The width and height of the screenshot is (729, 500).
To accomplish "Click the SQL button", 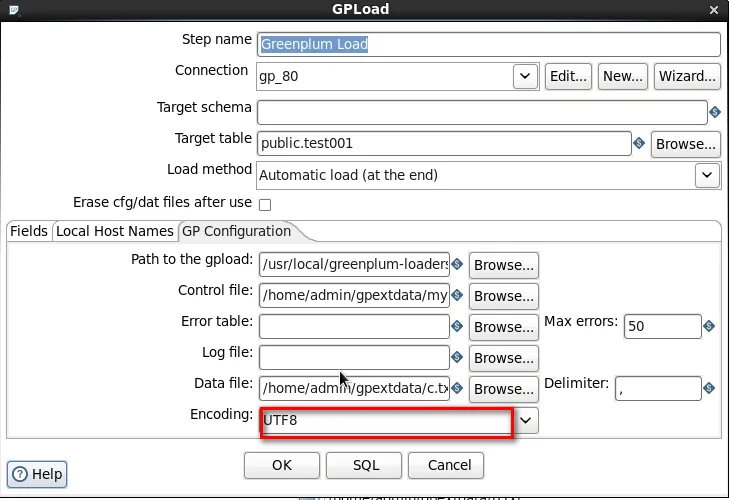I will point(364,465).
